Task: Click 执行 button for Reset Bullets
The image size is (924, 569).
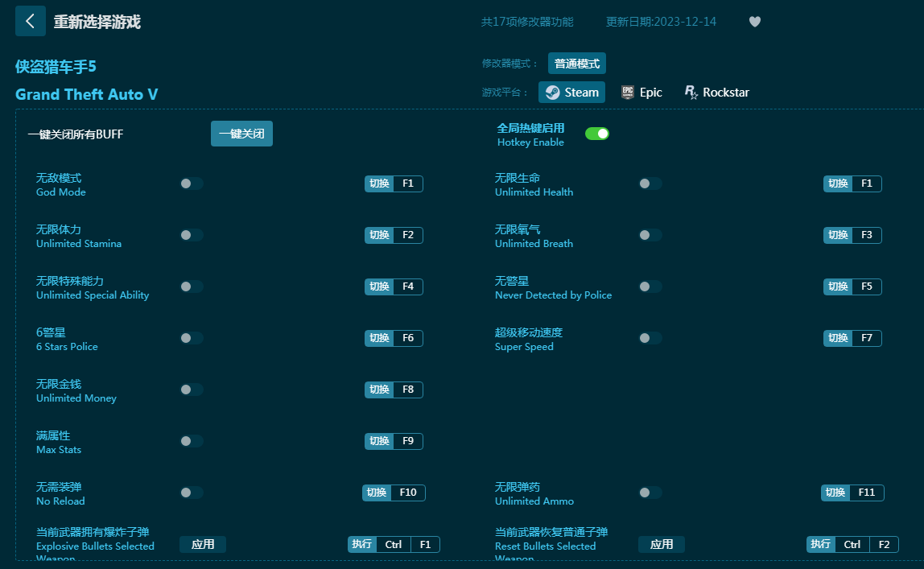Action: [x=821, y=544]
